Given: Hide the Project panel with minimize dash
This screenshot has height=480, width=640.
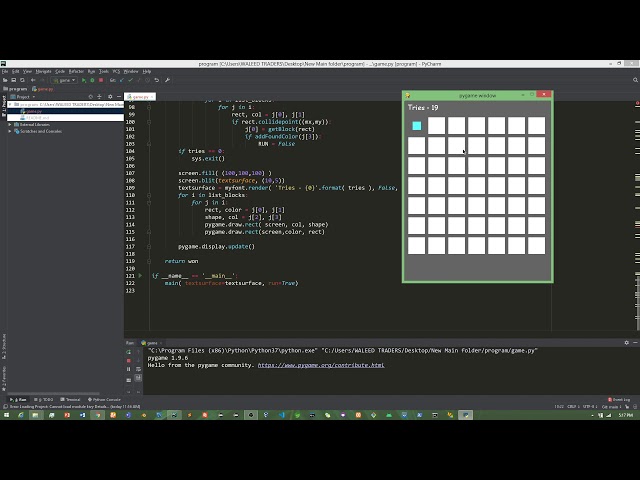Looking at the screenshot, I should (x=119, y=97).
